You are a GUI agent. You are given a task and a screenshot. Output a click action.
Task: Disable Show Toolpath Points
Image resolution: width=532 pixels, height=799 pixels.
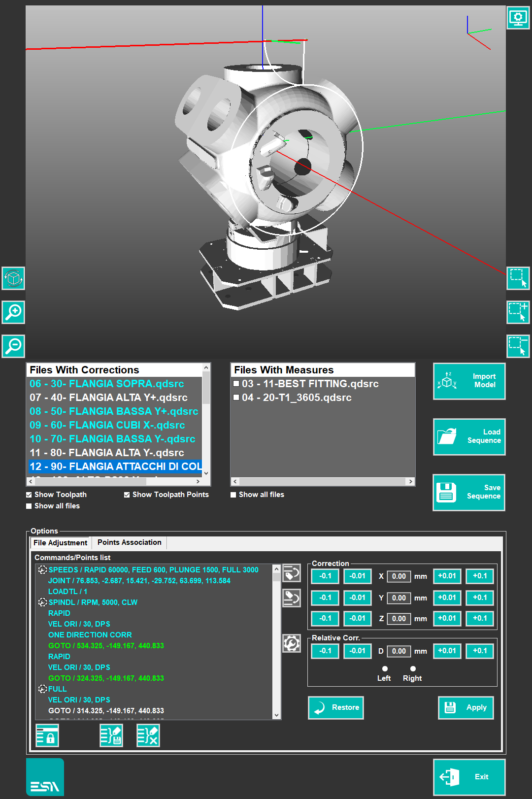click(x=127, y=495)
